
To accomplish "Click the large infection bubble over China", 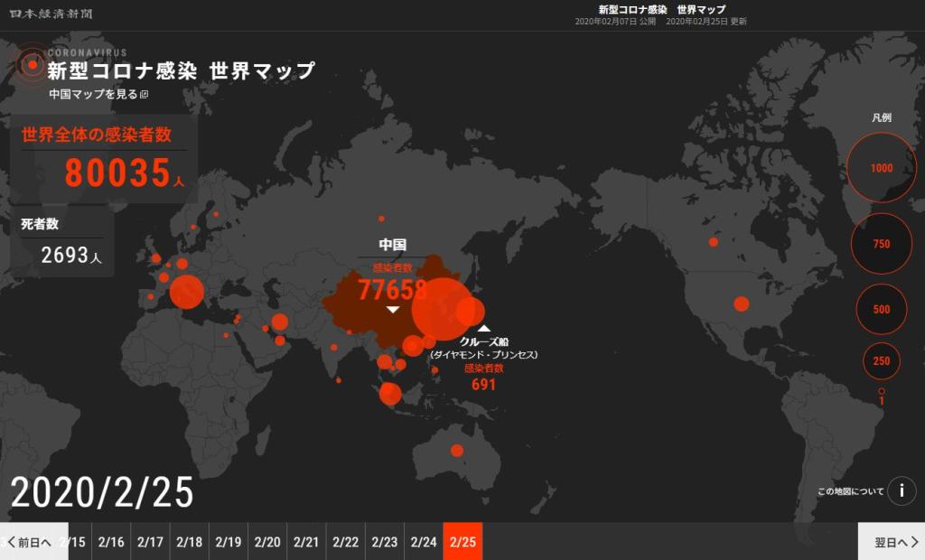I will pyautogui.click(x=442, y=309).
